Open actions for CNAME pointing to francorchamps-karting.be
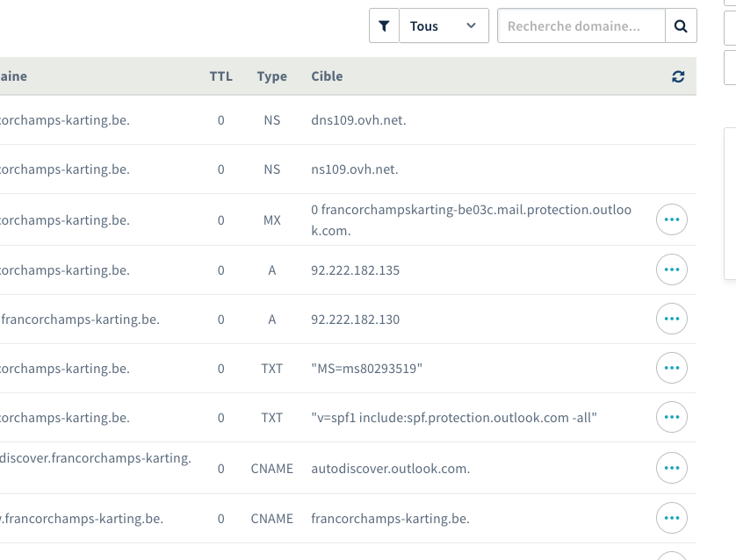736x560 pixels. (x=672, y=518)
